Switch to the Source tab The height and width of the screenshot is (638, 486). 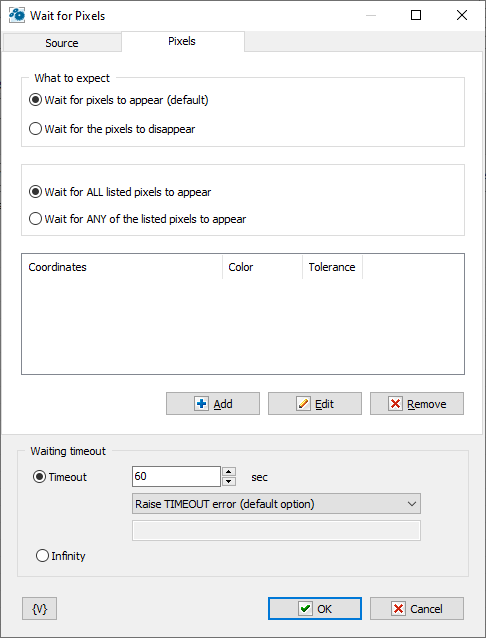click(62, 43)
